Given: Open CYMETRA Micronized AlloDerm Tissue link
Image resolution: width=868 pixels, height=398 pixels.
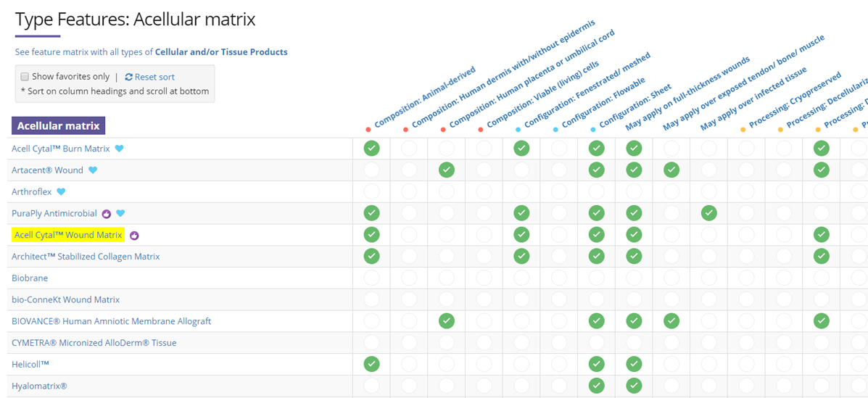Looking at the screenshot, I should tap(94, 343).
